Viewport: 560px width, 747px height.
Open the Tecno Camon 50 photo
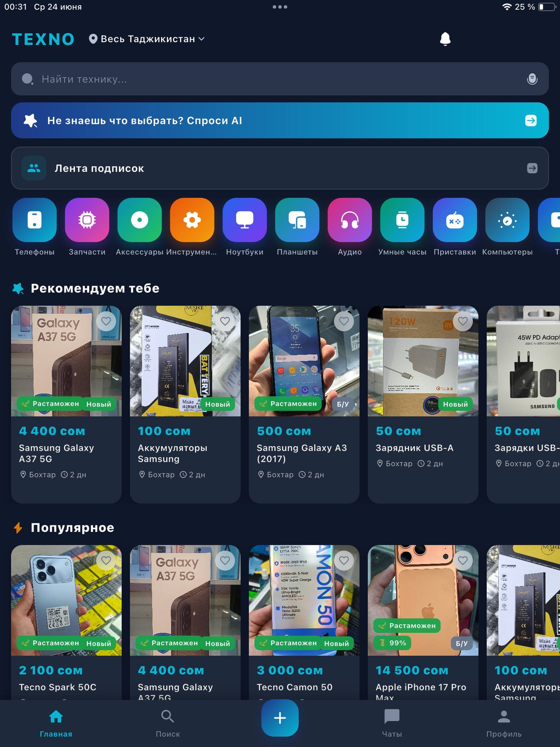(x=304, y=600)
